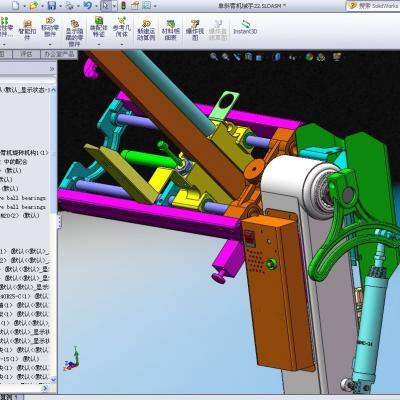
Task: Open the View Orientation icon
Action: [260, 58]
